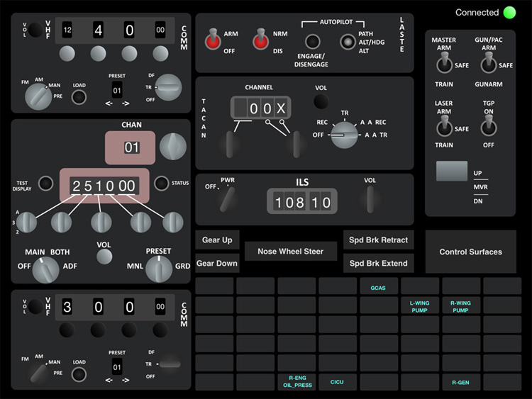Click the TACAN channel 00X display
532x399 pixels.
260,108
